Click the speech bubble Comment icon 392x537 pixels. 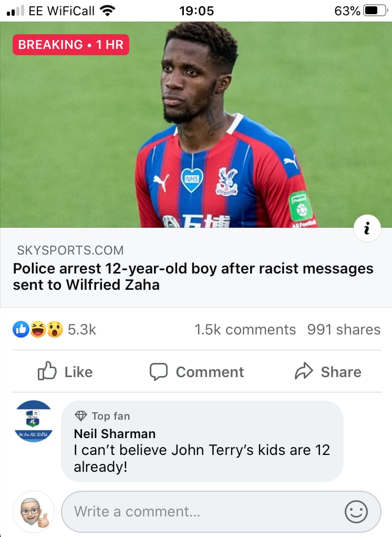(x=159, y=371)
